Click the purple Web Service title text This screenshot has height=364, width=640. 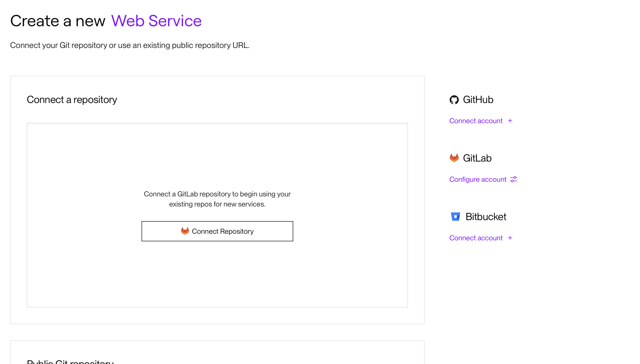pos(156,21)
